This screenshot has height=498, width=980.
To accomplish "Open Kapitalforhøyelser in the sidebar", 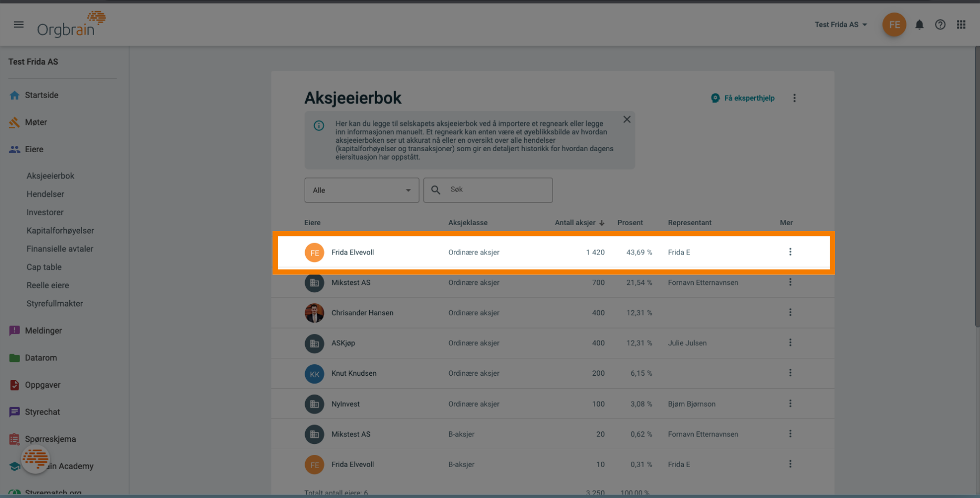I will point(60,231).
